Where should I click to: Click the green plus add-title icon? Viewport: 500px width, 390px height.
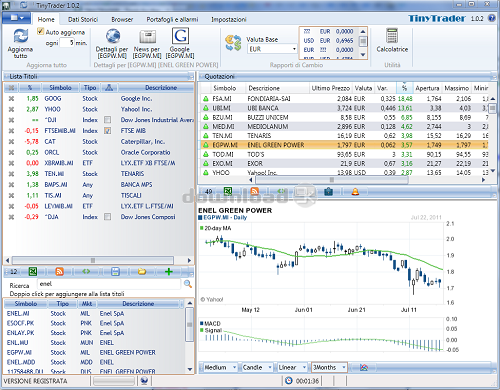(x=169, y=272)
